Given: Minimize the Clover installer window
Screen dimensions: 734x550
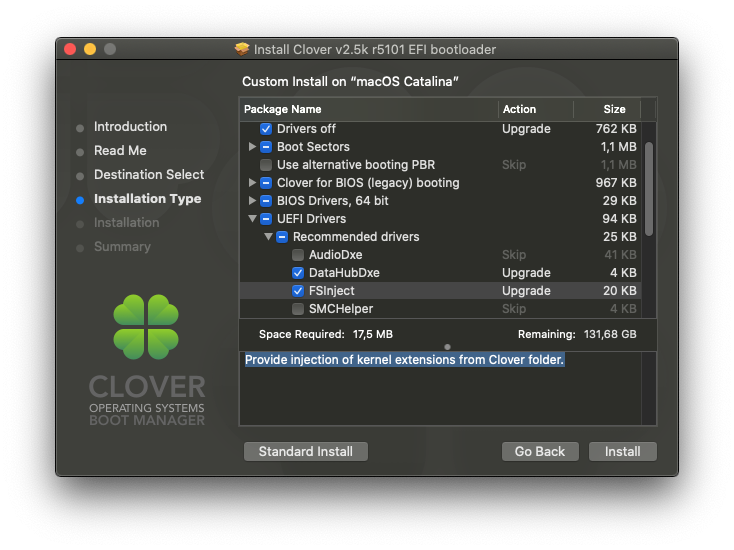Looking at the screenshot, I should pos(90,49).
